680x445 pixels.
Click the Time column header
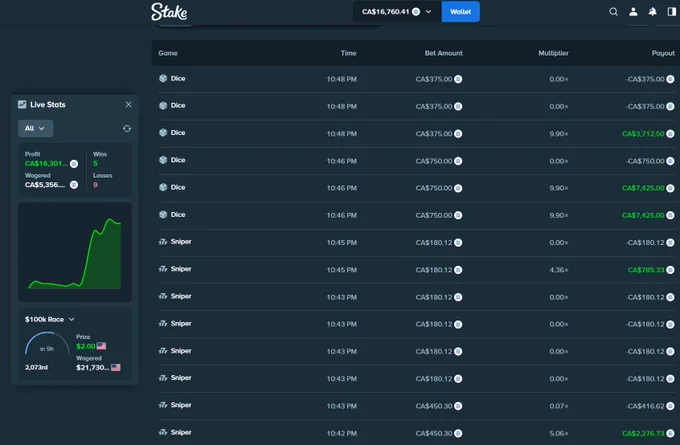coord(348,53)
